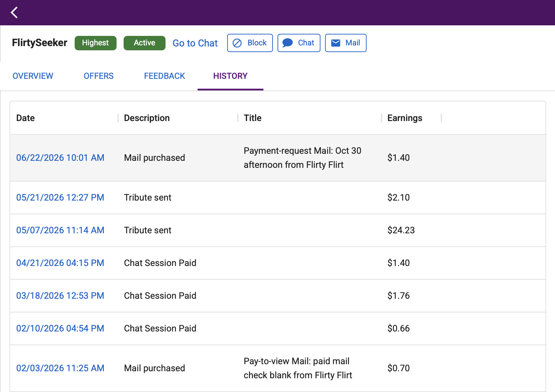
Task: Click the $0.70 earnings value
Action: (x=399, y=368)
